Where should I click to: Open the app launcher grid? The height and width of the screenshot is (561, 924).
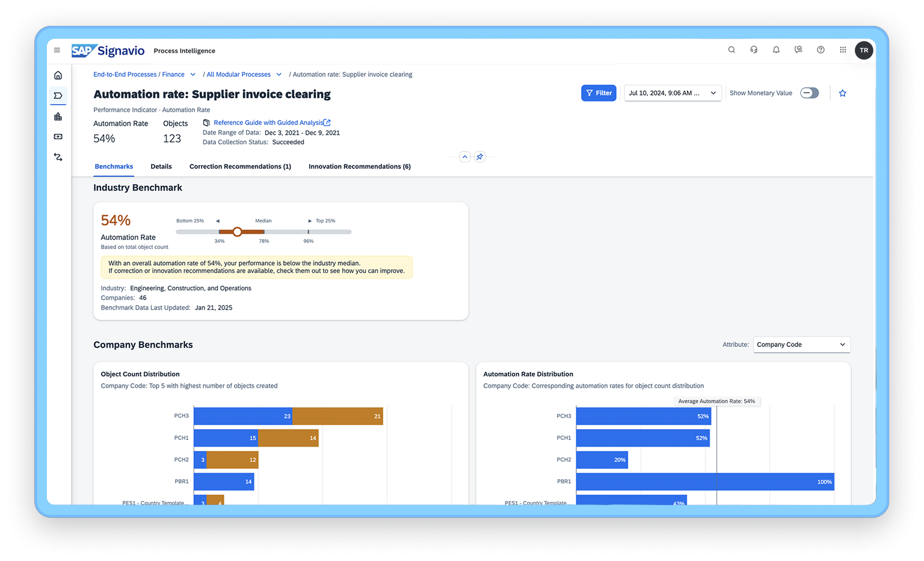[843, 50]
